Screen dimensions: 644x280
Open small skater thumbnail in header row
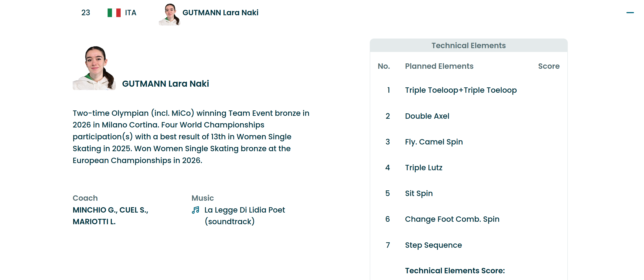pos(170,15)
